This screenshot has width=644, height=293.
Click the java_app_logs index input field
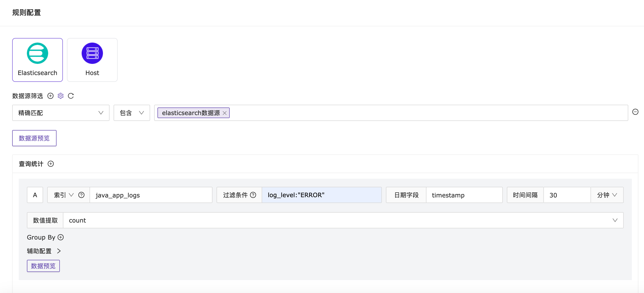point(151,195)
